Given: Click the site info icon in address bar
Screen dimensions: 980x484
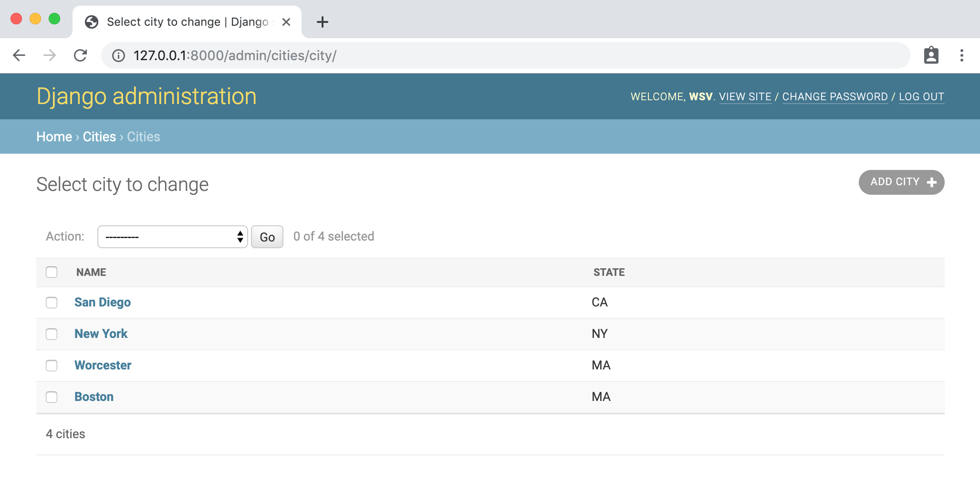Looking at the screenshot, I should [x=118, y=56].
